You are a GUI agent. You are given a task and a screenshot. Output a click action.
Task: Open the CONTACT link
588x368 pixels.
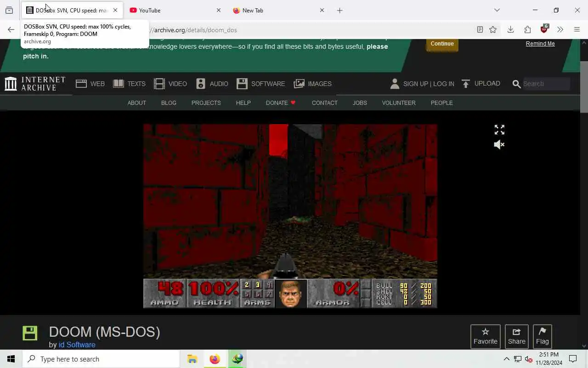pos(324,103)
